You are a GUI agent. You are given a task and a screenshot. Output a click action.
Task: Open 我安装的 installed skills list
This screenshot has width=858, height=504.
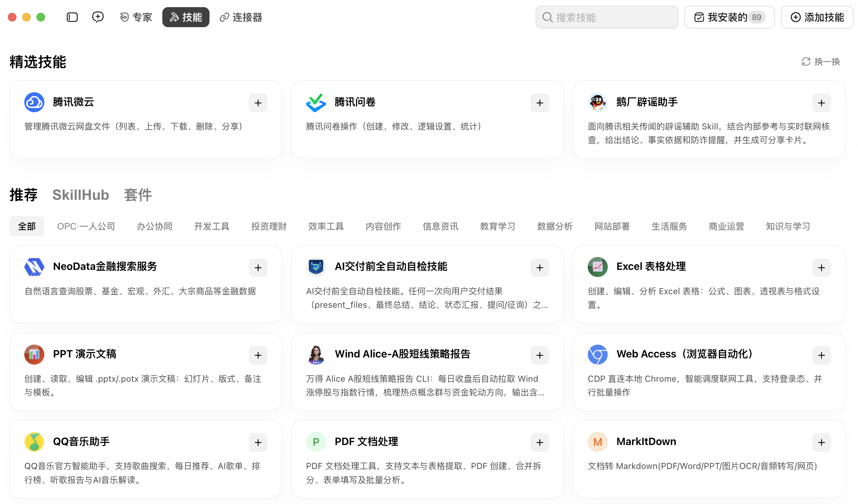coord(729,17)
